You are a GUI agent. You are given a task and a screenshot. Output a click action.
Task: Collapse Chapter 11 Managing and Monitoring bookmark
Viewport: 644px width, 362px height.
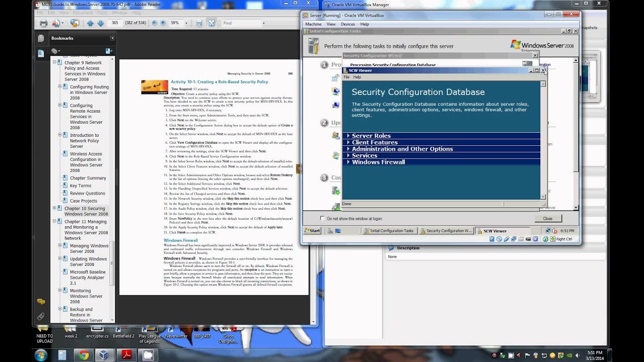[x=54, y=221]
